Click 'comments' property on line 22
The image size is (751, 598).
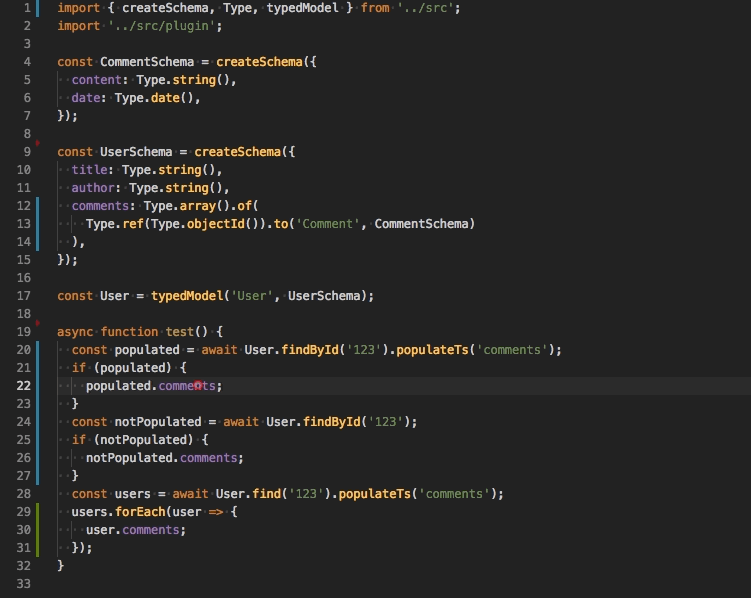tap(187, 386)
